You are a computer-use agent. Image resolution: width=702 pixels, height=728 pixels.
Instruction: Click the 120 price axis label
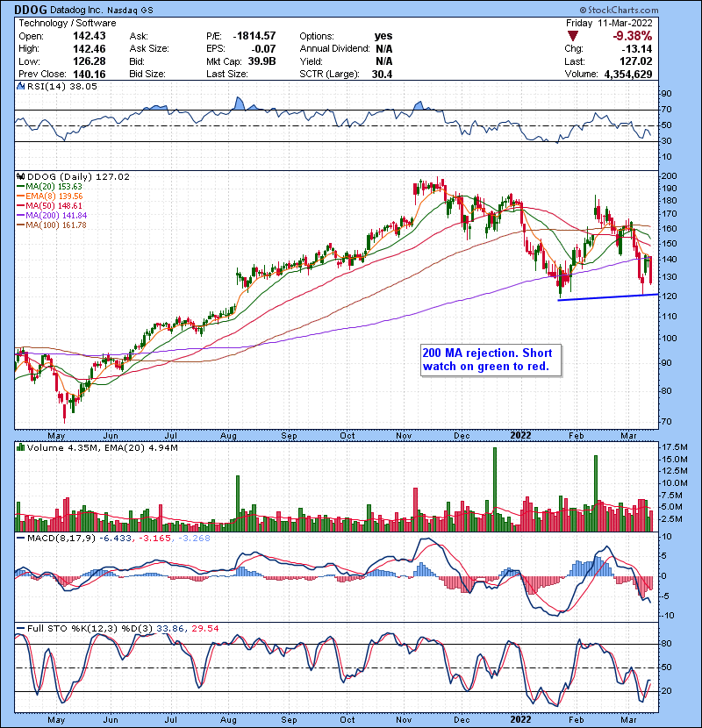[670, 296]
